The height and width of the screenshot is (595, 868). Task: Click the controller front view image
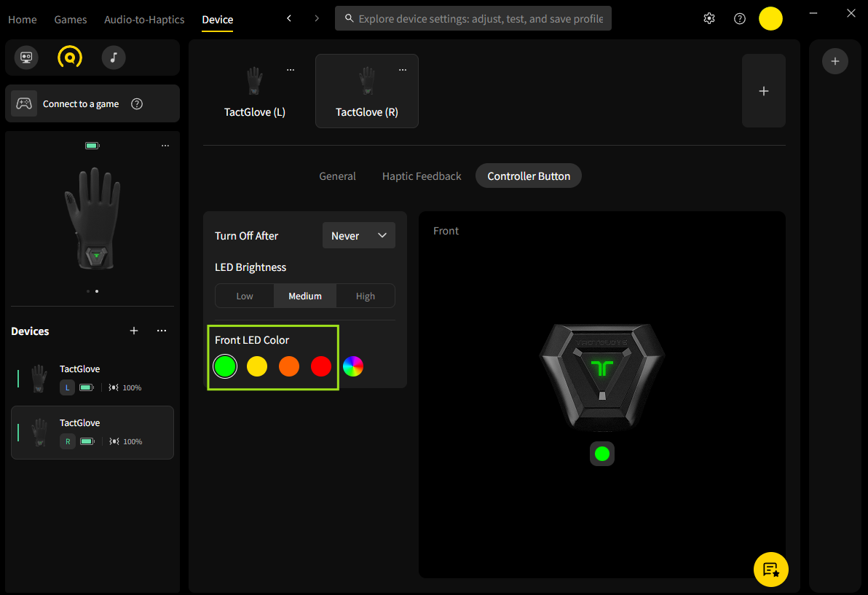click(602, 377)
